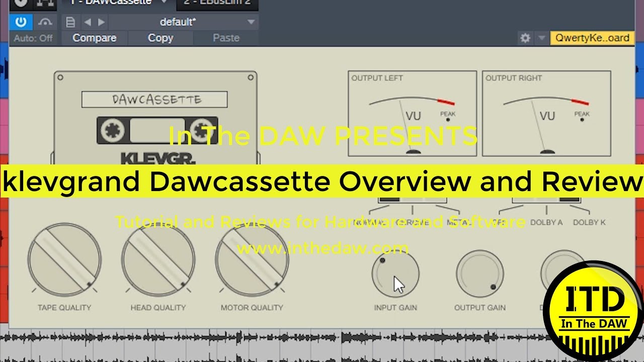
Task: Select the DOLBY A noise reduction option
Action: pos(546,222)
